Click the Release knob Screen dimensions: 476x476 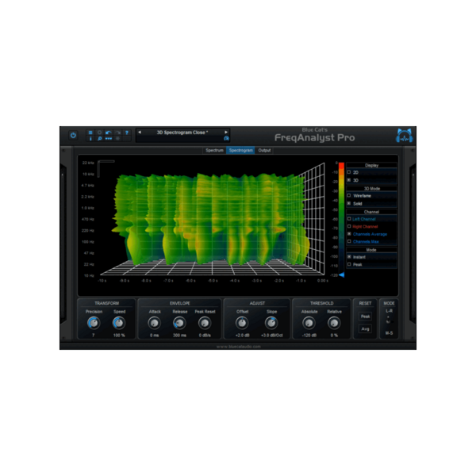point(180,323)
